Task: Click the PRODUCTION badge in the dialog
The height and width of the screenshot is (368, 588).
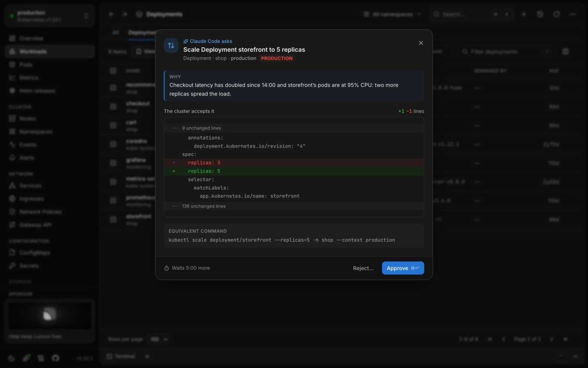Action: (277, 58)
